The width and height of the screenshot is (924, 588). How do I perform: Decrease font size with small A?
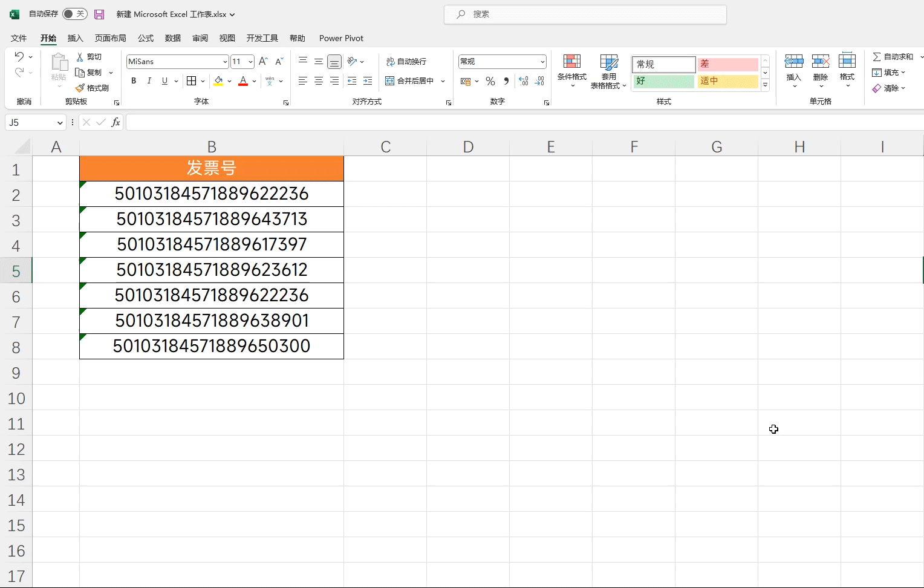click(x=279, y=61)
